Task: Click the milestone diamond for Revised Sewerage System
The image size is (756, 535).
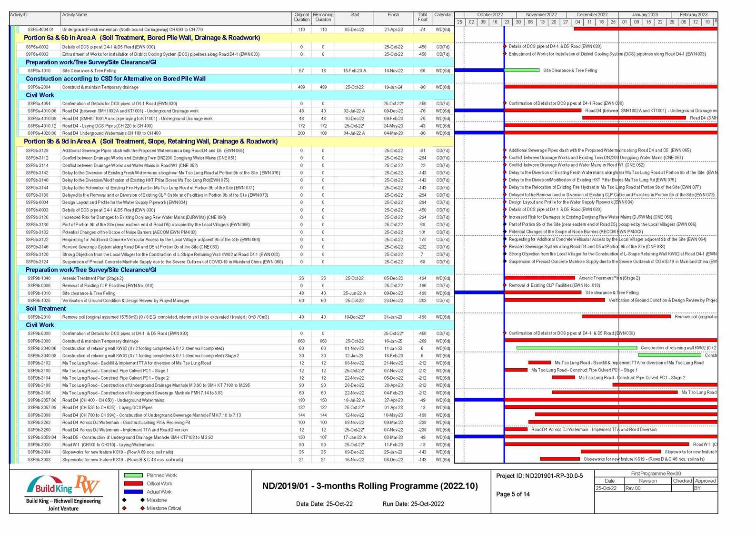Action: [x=505, y=247]
